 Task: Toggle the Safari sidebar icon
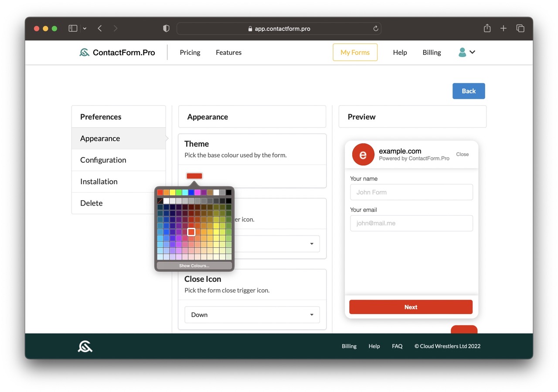pyautogui.click(x=73, y=28)
